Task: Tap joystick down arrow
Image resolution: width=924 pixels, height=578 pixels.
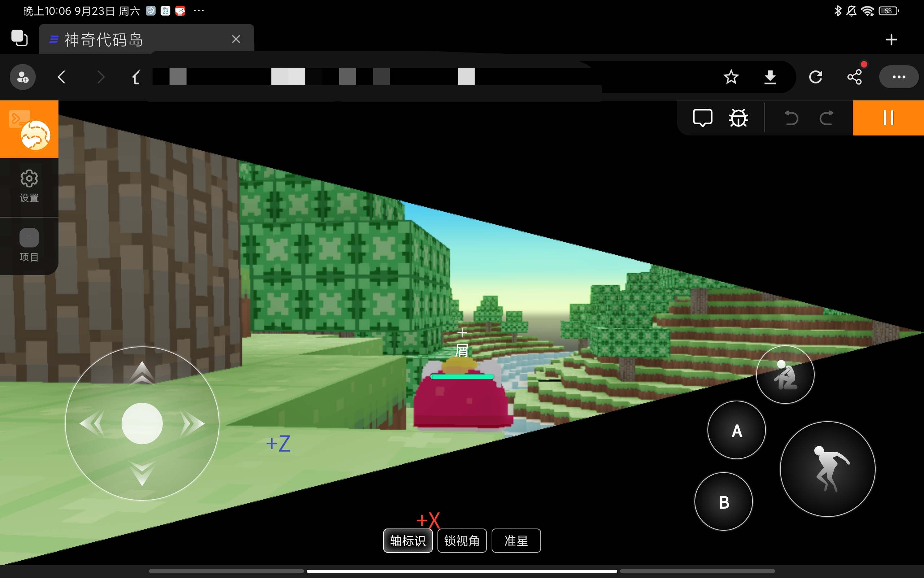Action: point(142,473)
